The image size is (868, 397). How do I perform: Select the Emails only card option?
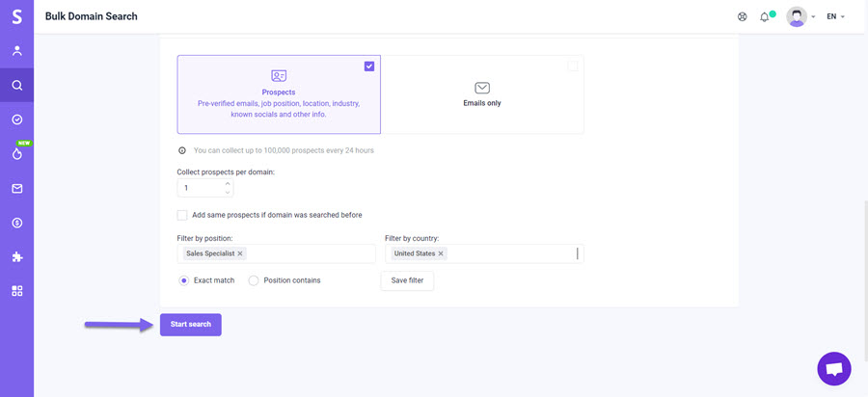point(482,94)
